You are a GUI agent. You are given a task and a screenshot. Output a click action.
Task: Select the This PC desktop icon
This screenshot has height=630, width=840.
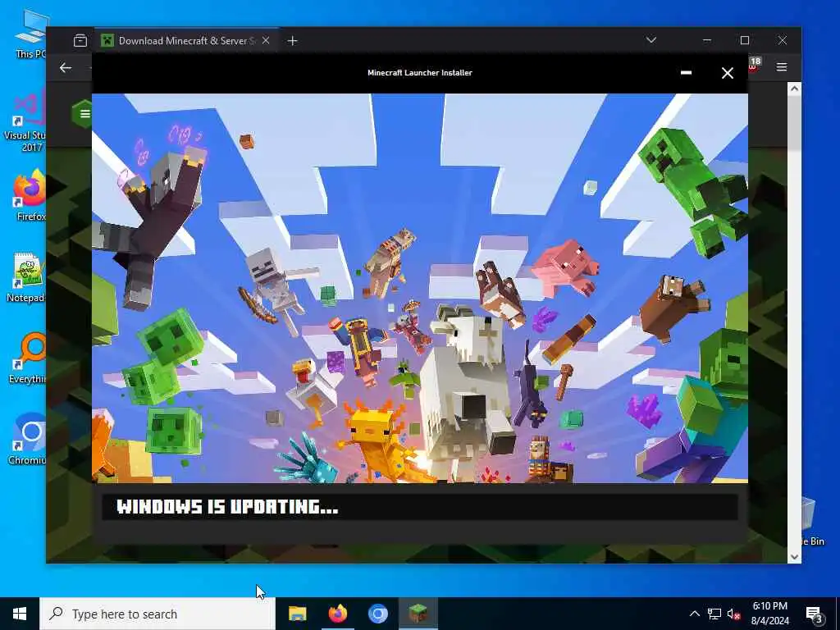coord(30,33)
